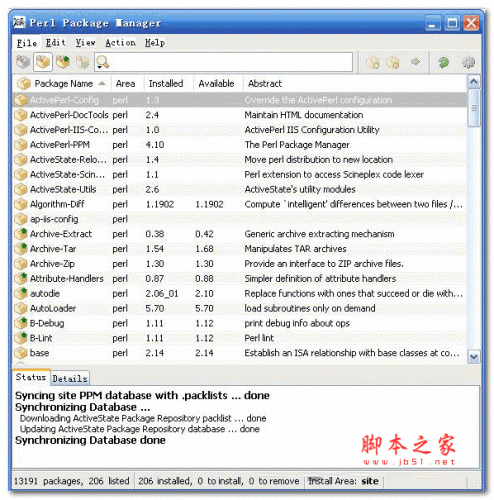
Task: Click the Perl Package Manager title bar icon
Action: coord(19,22)
